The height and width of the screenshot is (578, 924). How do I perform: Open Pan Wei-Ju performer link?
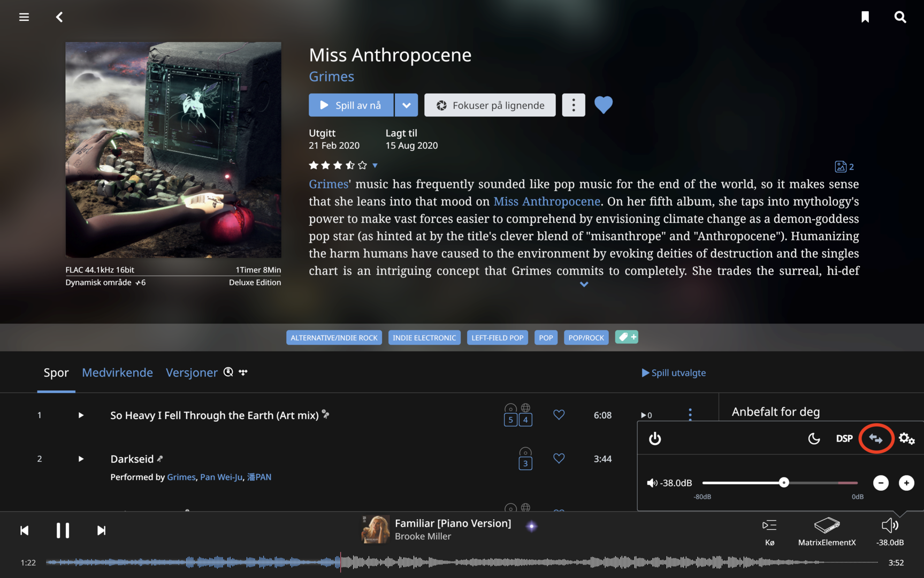(221, 477)
